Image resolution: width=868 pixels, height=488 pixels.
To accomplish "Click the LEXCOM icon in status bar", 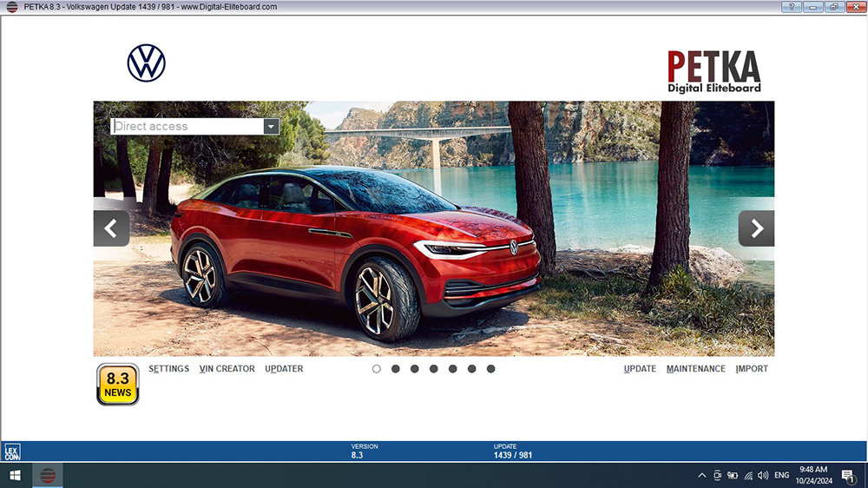I will (12, 452).
